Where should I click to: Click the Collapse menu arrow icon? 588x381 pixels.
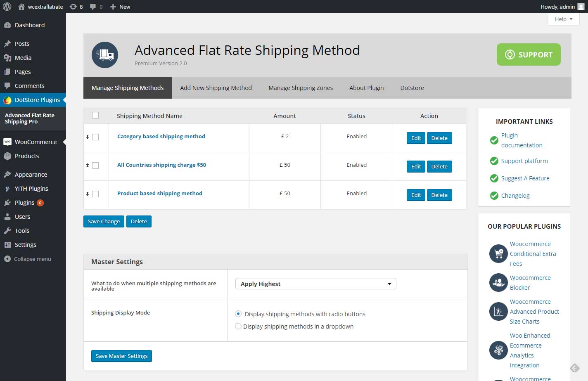[x=7, y=259]
